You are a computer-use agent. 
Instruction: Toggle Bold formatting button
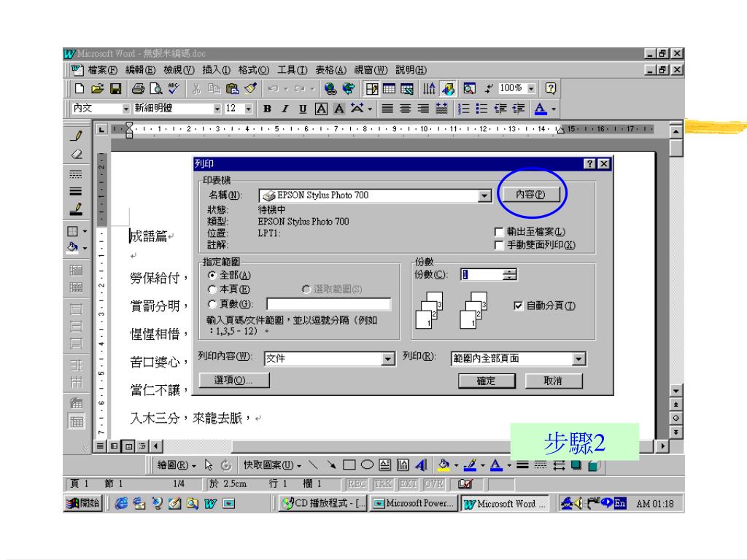click(x=267, y=109)
